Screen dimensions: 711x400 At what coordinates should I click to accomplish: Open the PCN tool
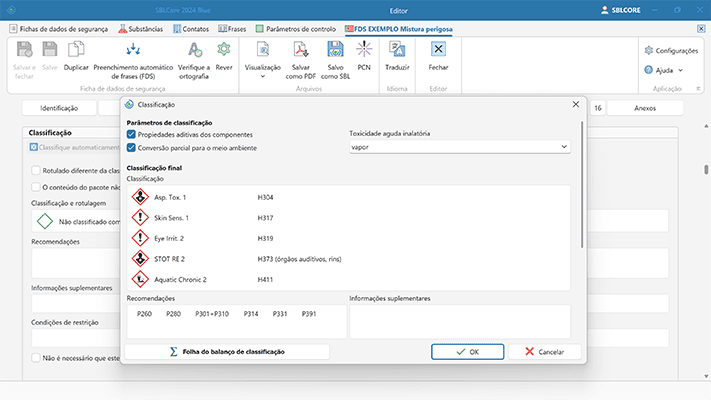[364, 50]
